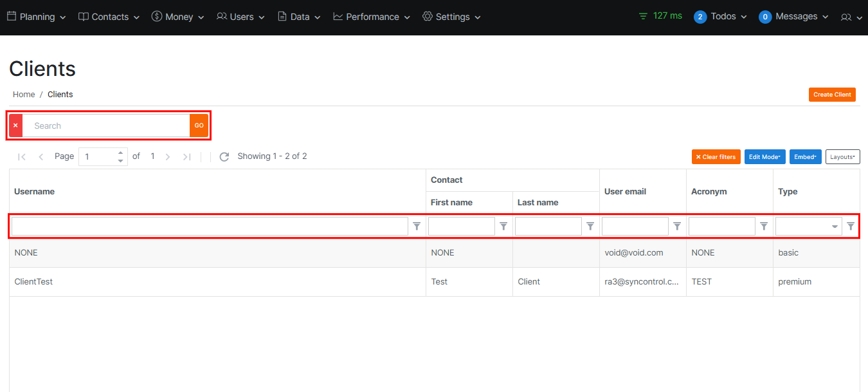Go to the last page using the arrow icon
Screen dimensions: 868x392
coord(186,156)
